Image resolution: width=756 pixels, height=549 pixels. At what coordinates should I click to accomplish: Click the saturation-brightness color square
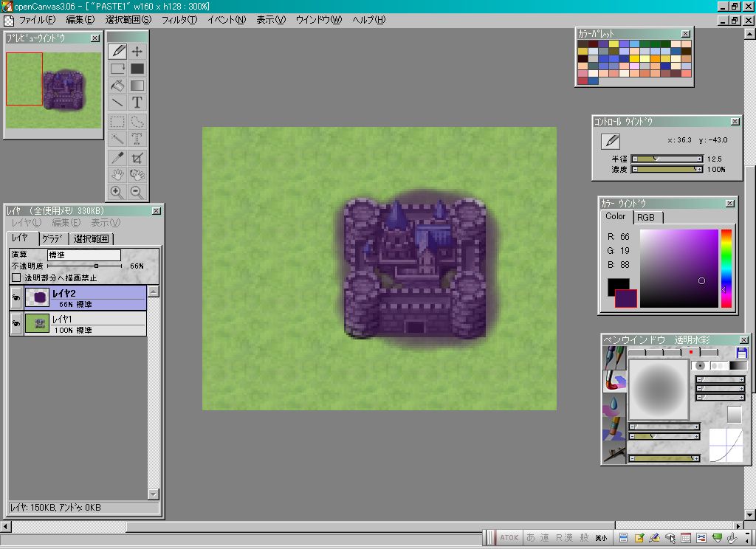point(679,269)
